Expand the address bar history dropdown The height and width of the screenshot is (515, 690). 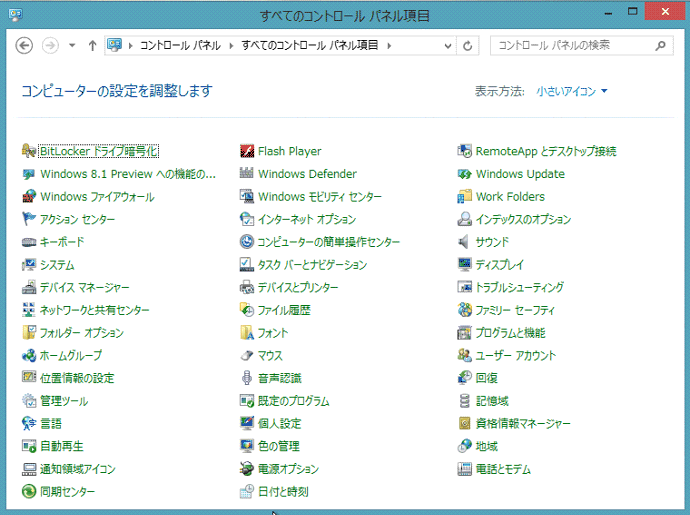click(x=448, y=45)
